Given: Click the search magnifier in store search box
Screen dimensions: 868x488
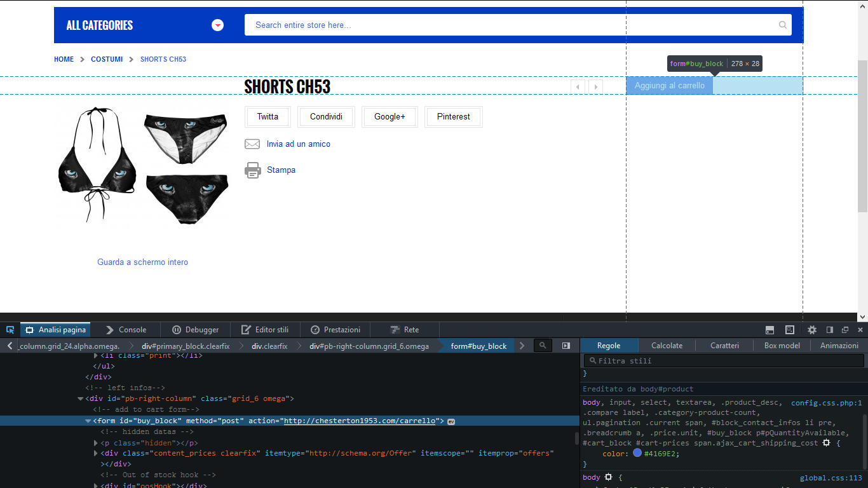Looking at the screenshot, I should [x=782, y=25].
